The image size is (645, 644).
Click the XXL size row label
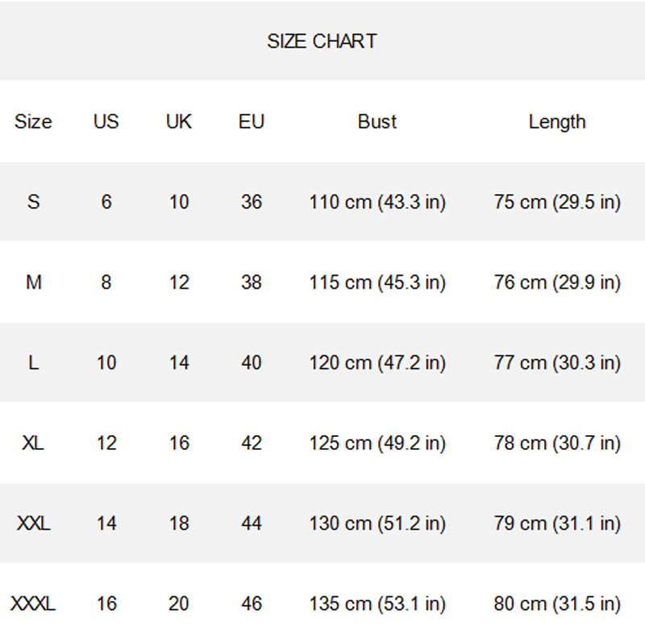tap(33, 524)
